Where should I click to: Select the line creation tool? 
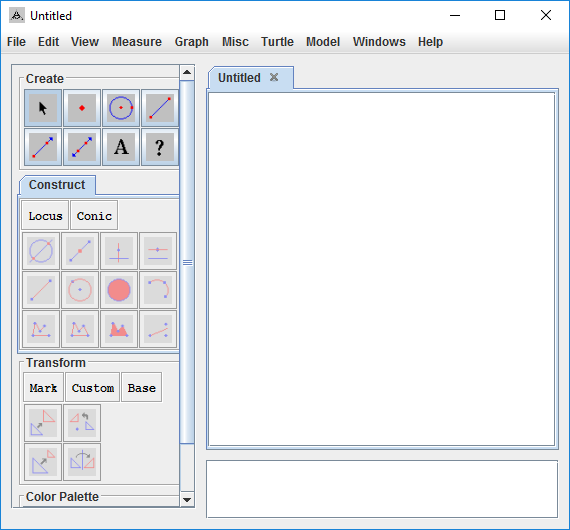(x=82, y=147)
